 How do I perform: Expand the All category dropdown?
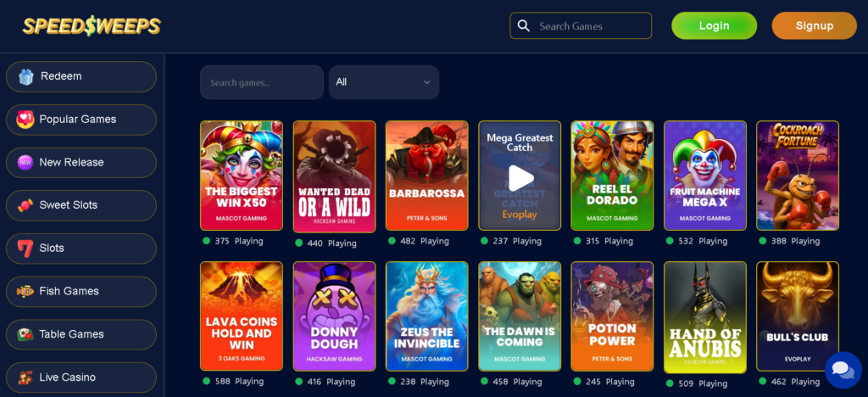(x=384, y=82)
